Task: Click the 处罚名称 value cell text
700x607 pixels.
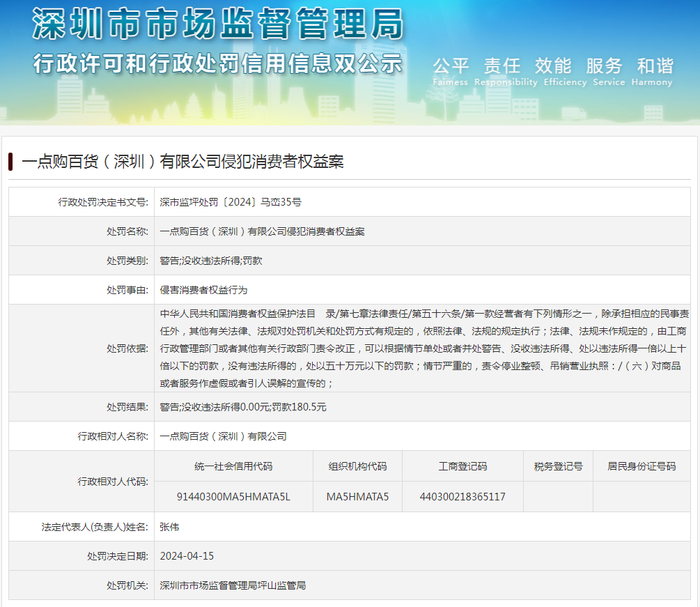Action: 262,231
